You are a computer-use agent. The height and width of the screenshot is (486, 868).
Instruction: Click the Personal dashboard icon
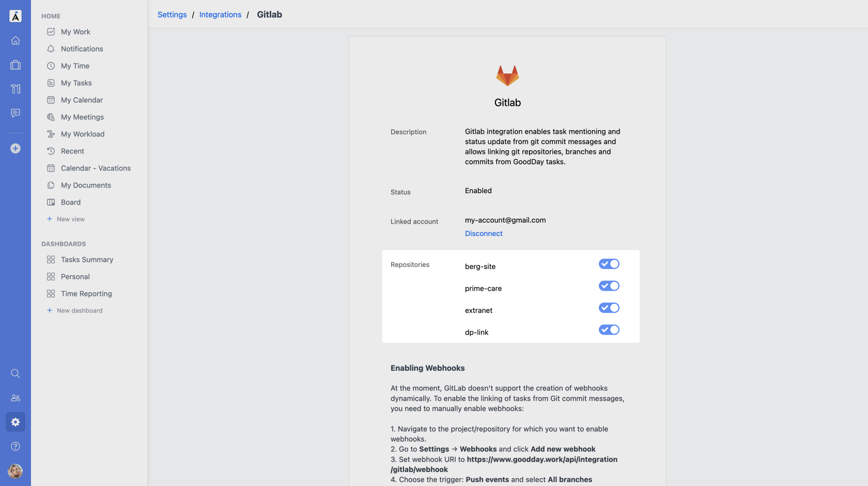click(51, 277)
